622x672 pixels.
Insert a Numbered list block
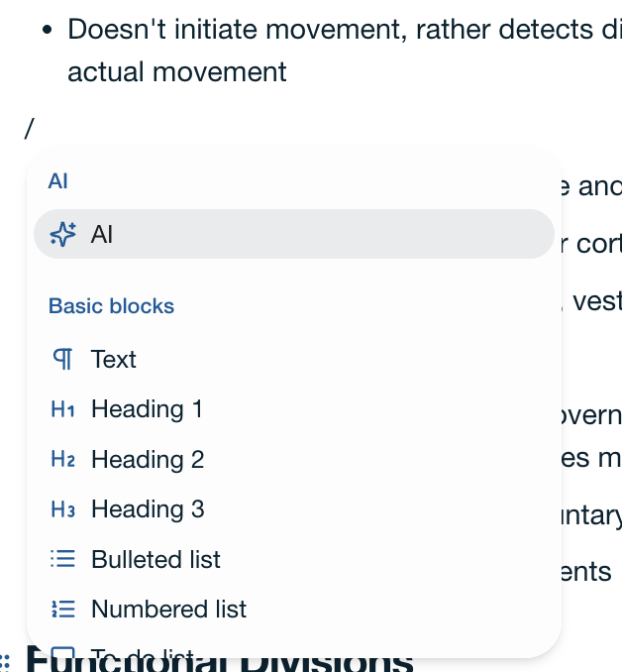tap(168, 609)
